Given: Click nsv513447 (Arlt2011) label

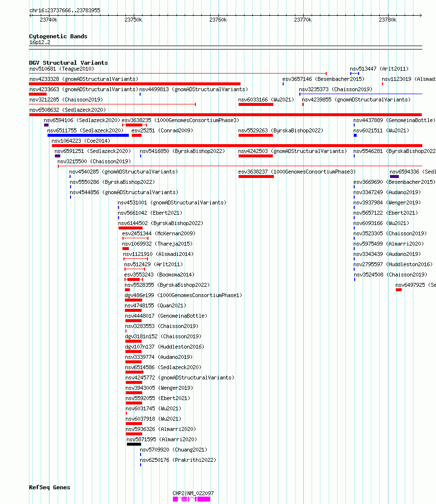Looking at the screenshot, I should [379, 69].
